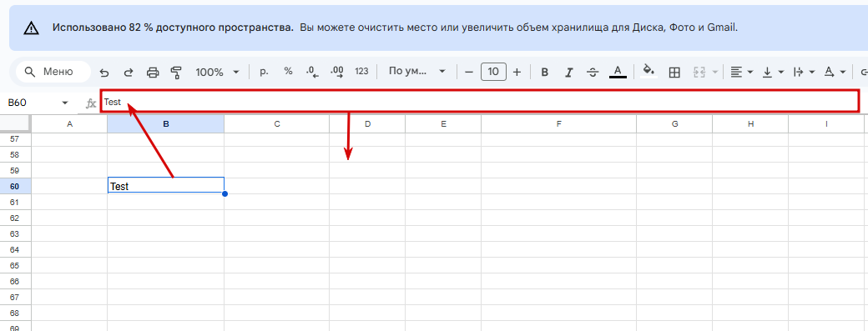Open the vertical align dropdown
The height and width of the screenshot is (331, 868).
tap(774, 72)
